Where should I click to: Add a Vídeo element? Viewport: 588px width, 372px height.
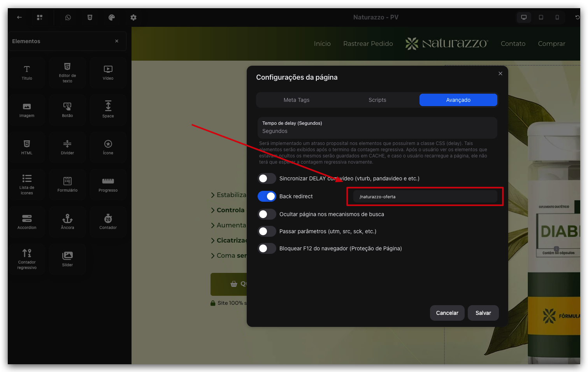(108, 73)
